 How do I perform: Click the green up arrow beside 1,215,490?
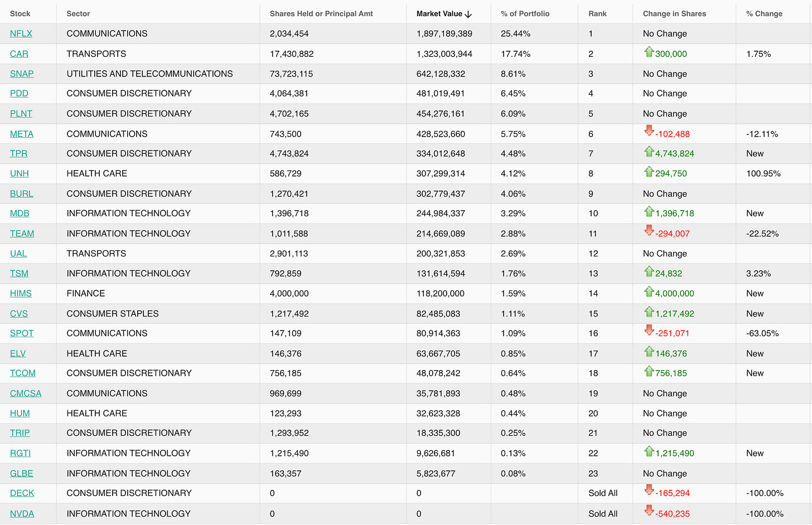pos(649,451)
